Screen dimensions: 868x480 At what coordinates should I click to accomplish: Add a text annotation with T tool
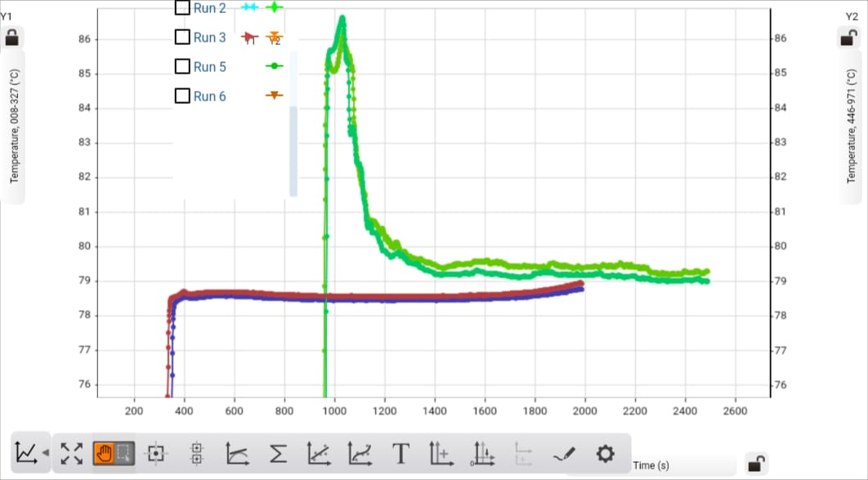[x=400, y=452]
